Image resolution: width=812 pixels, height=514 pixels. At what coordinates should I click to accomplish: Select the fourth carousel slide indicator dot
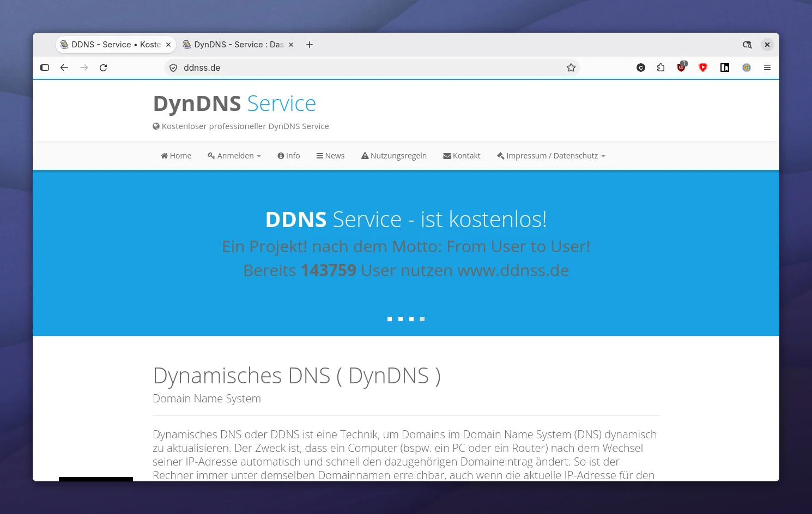(x=422, y=319)
